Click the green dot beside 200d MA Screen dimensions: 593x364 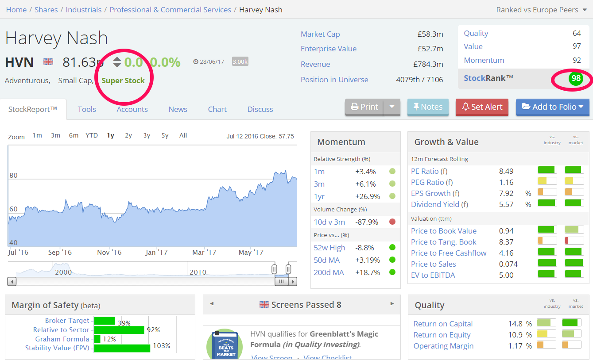pos(392,272)
